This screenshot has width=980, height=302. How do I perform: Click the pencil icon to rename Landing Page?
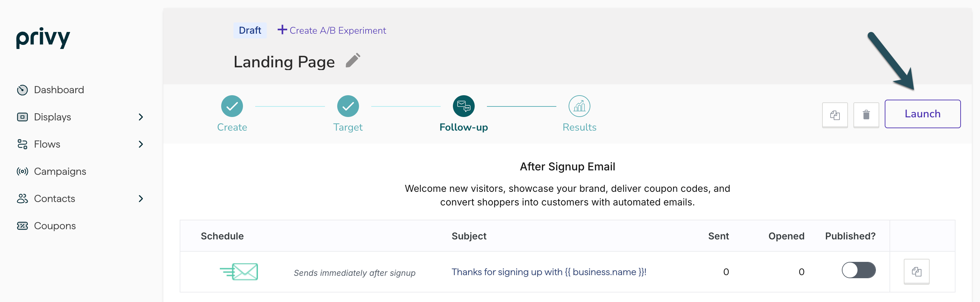tap(353, 61)
